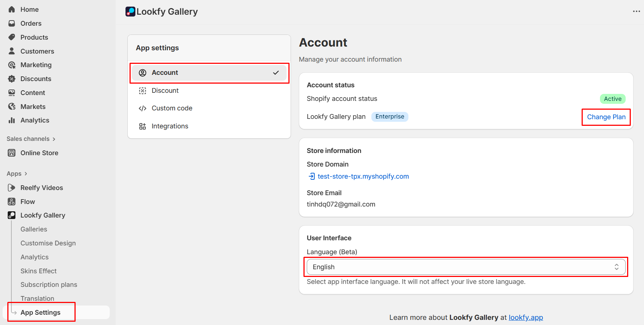
Task: Select the Discount settings item
Action: coord(165,91)
